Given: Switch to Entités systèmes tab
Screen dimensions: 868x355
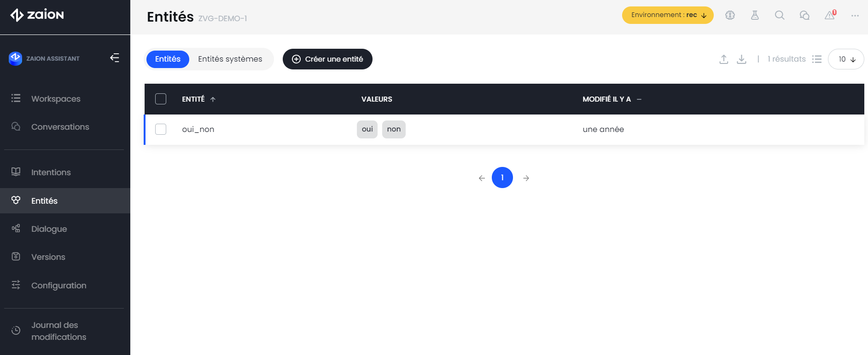Looking at the screenshot, I should pos(230,59).
